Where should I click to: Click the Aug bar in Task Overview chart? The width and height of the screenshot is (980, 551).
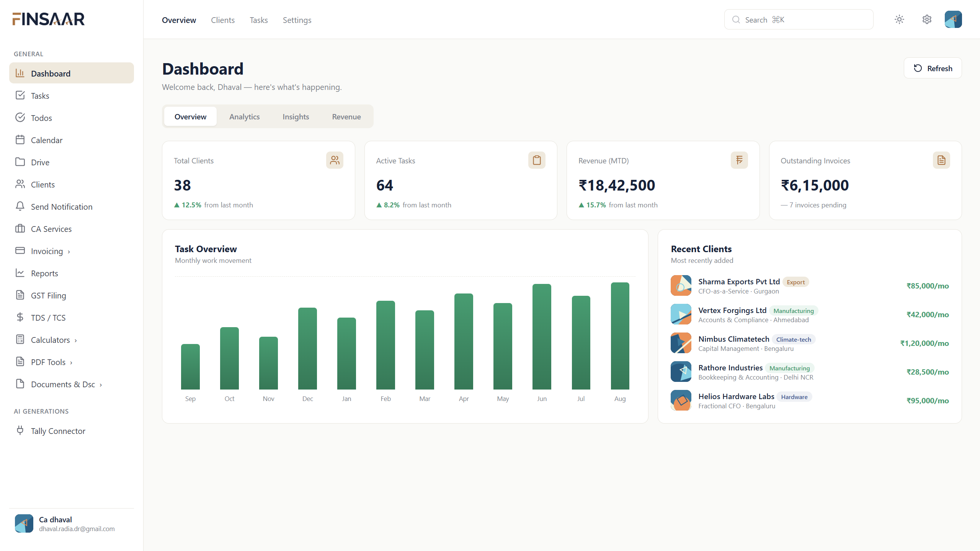620,336
